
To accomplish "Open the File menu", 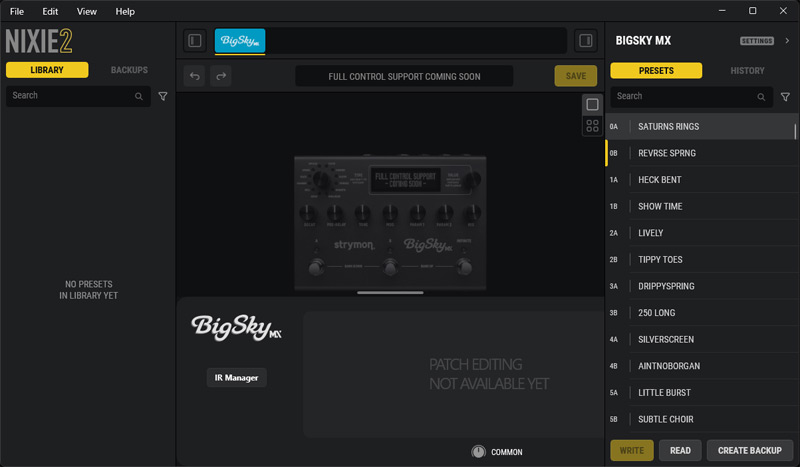I will tap(17, 11).
